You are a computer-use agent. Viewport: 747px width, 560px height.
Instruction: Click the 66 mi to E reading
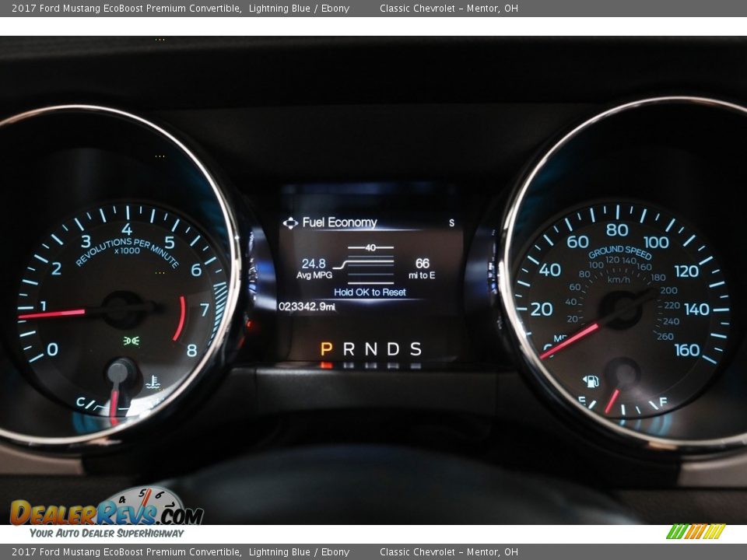click(x=422, y=268)
